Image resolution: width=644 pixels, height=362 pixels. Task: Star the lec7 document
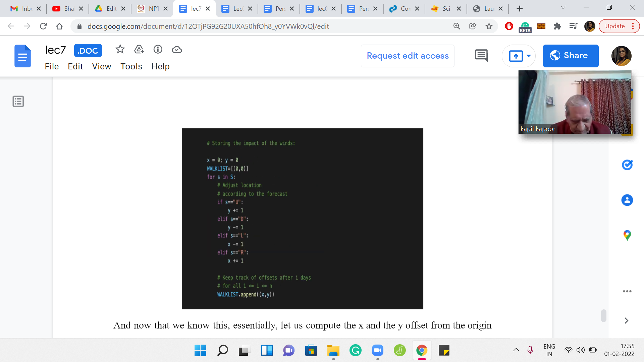click(120, 50)
